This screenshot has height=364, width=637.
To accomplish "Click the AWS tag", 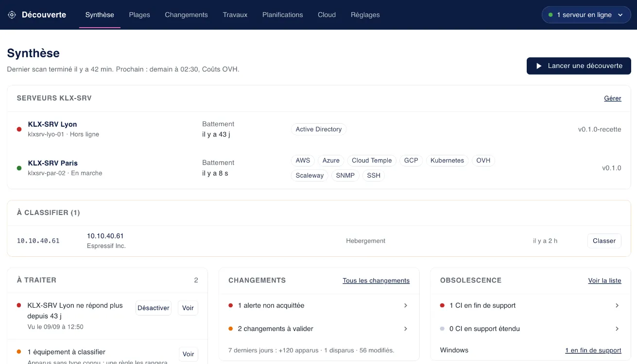I will pyautogui.click(x=303, y=161).
